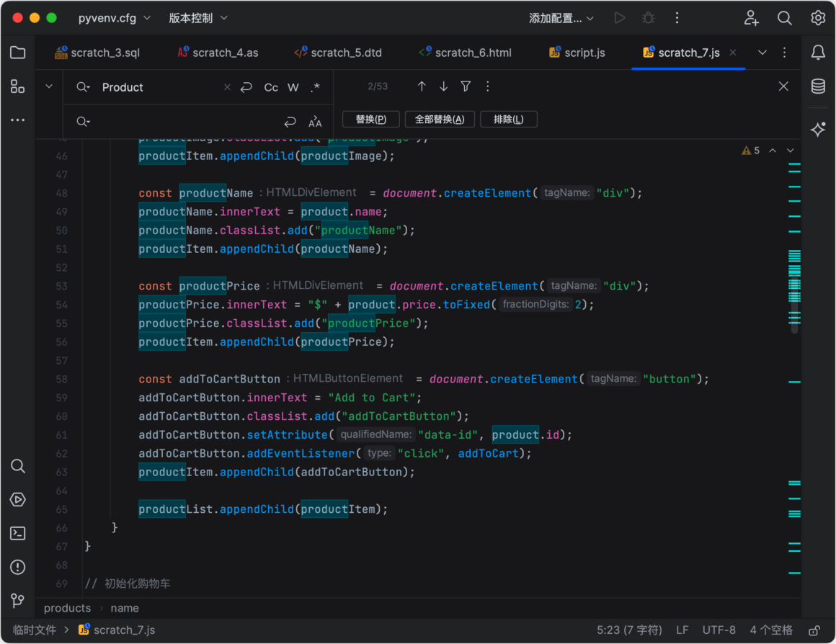The height and width of the screenshot is (644, 836).
Task: Open search filter funnel options
Action: pyautogui.click(x=466, y=86)
